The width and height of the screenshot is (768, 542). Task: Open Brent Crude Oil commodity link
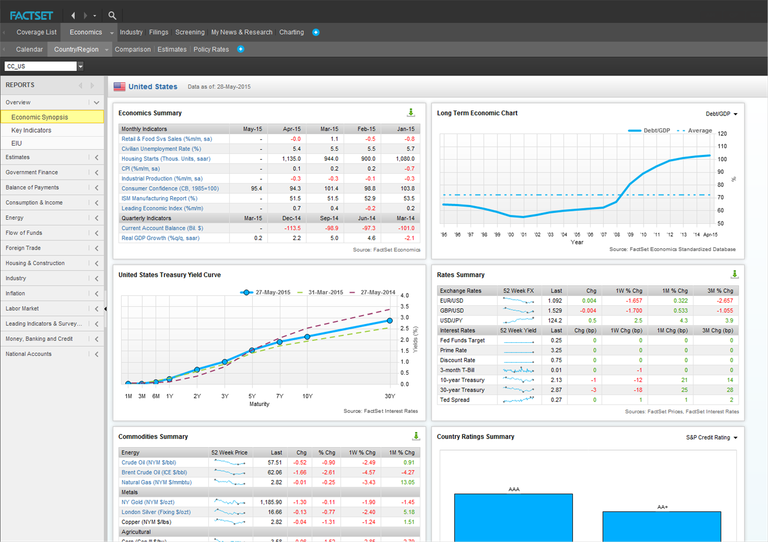coord(154,472)
